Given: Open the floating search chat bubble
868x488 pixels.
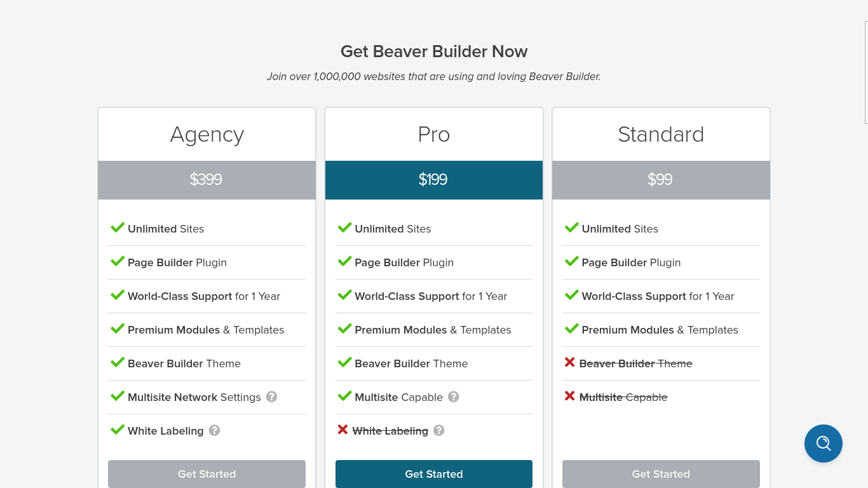Looking at the screenshot, I should click(x=823, y=444).
